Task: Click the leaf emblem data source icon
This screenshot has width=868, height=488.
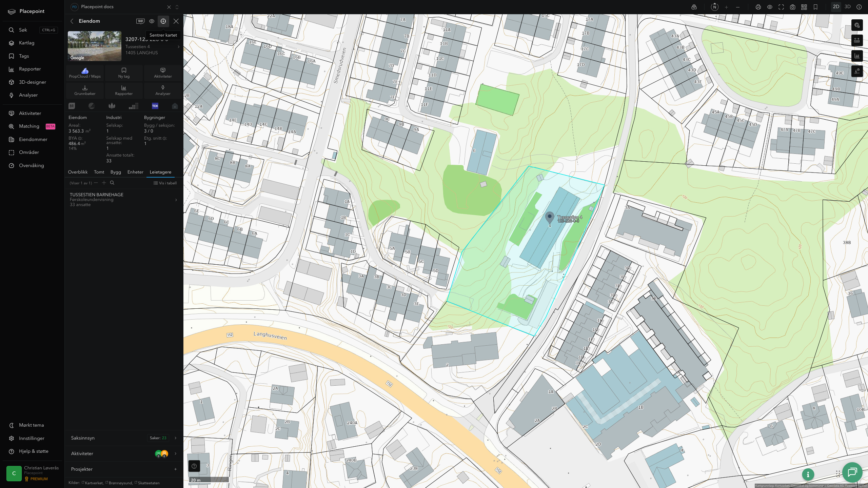Action: 112,106
